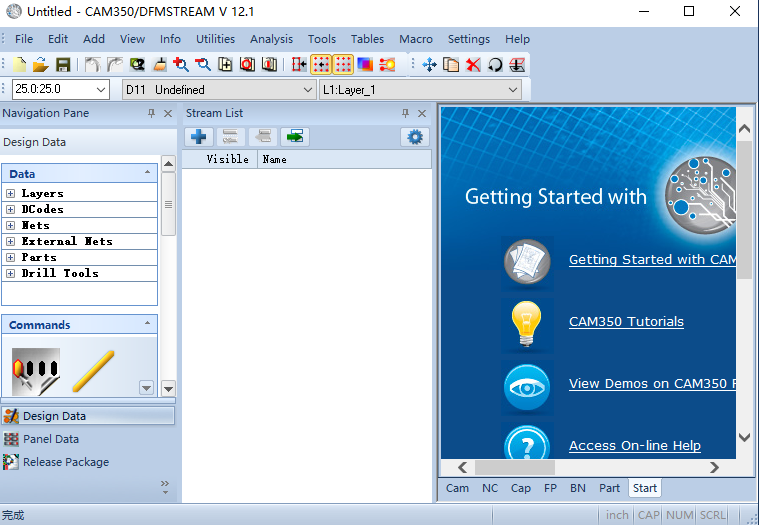Close the Stream List panel
The width and height of the screenshot is (759, 525).
point(422,113)
